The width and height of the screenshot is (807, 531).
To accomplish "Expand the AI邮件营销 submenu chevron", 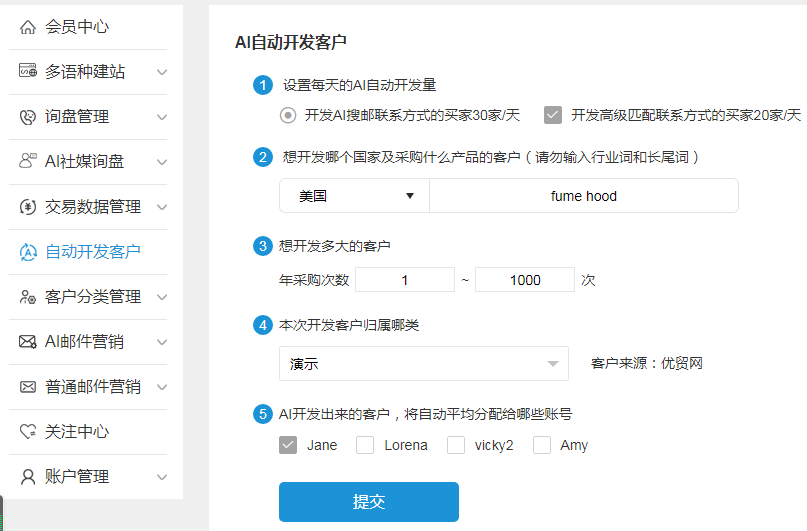I will [162, 342].
